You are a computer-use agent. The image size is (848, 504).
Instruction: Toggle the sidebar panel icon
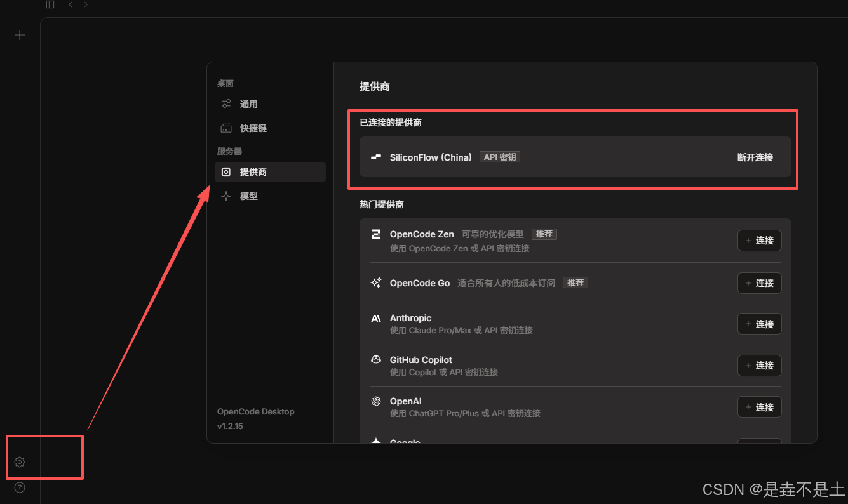(x=50, y=4)
